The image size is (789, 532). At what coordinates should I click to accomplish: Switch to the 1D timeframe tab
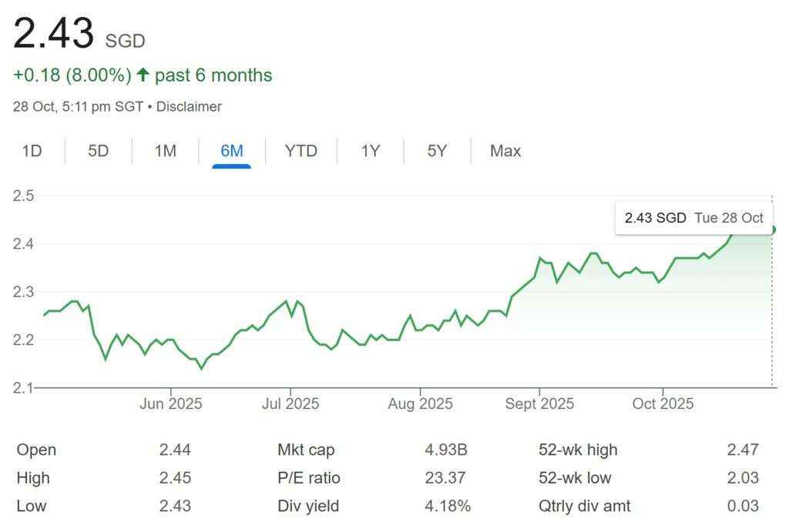pos(32,151)
